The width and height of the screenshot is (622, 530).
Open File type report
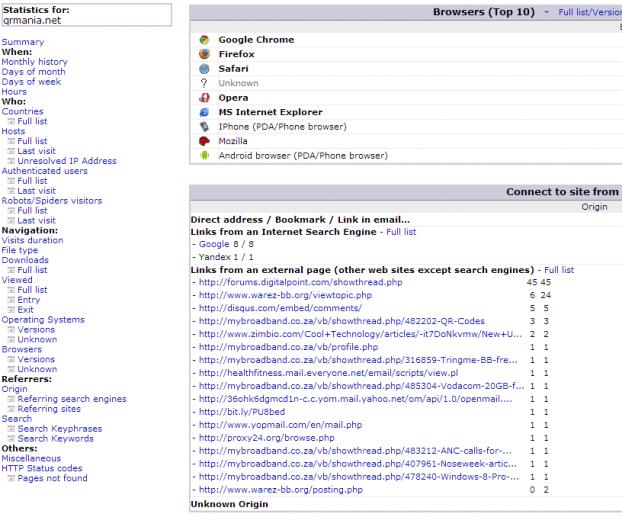click(20, 250)
